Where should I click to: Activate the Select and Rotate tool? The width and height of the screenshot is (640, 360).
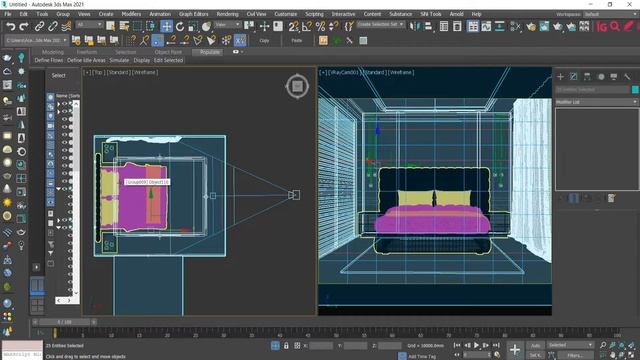point(180,27)
